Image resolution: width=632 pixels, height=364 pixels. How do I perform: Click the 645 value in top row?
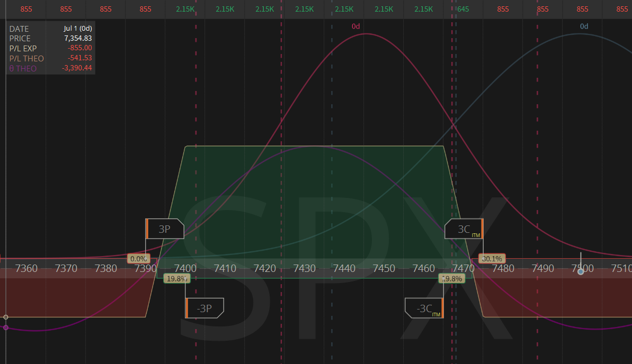pyautogui.click(x=462, y=9)
